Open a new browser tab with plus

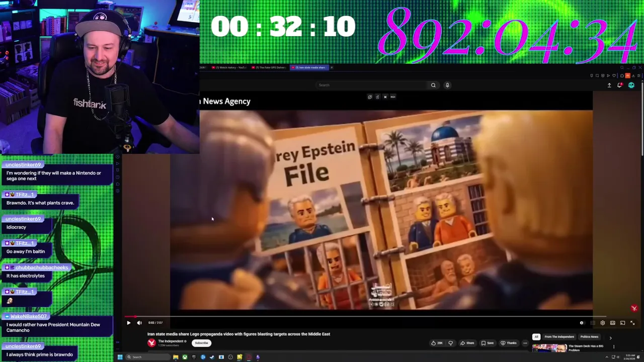pyautogui.click(x=332, y=67)
